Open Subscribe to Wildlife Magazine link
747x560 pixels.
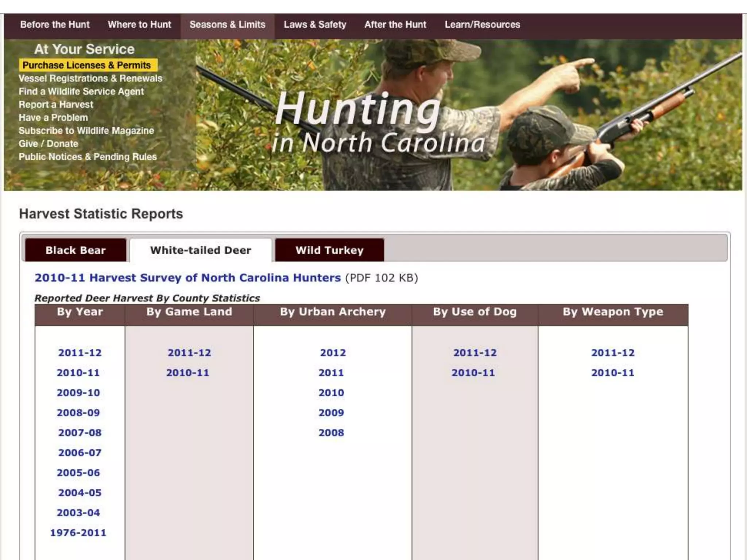coord(86,131)
